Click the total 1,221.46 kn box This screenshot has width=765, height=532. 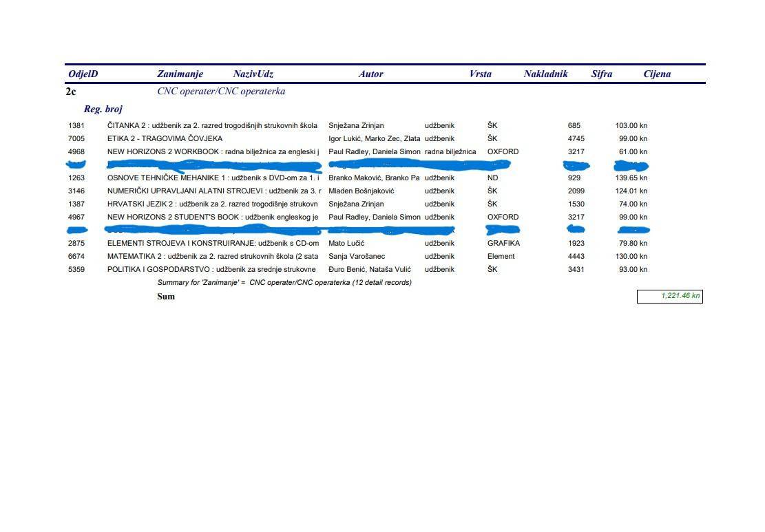[670, 297]
